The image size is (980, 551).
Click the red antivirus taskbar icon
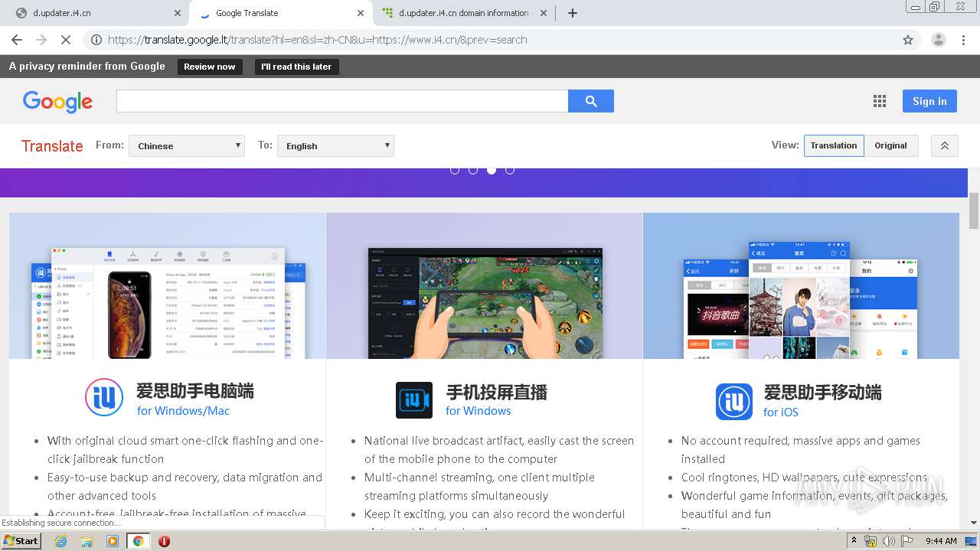(164, 541)
